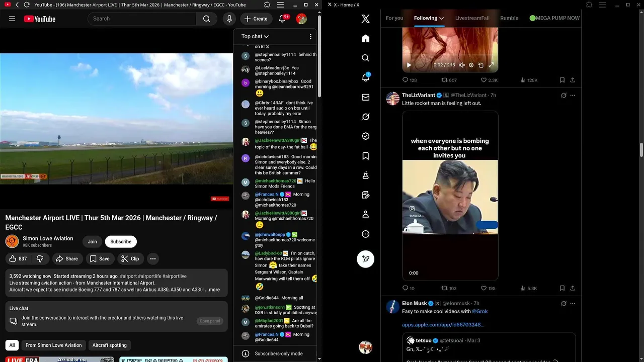Dislike the Manchester Airport live video
644x362 pixels.
tap(40, 258)
